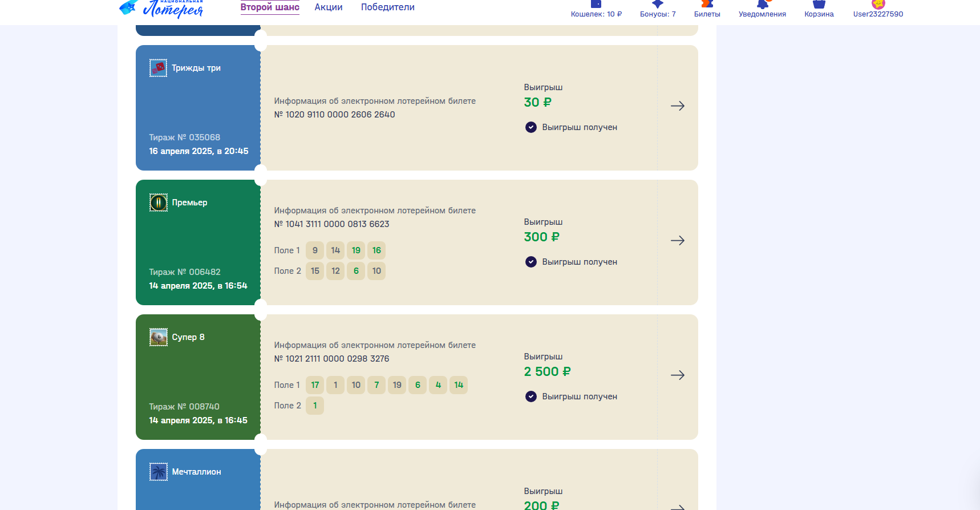980x510 pixels.
Task: Click number 14 in Премьер Поле 1
Action: point(335,250)
